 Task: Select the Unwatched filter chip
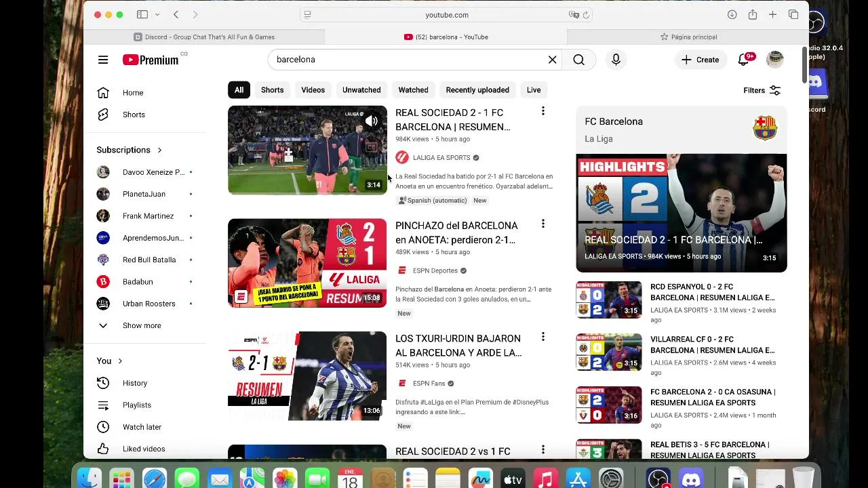361,89
